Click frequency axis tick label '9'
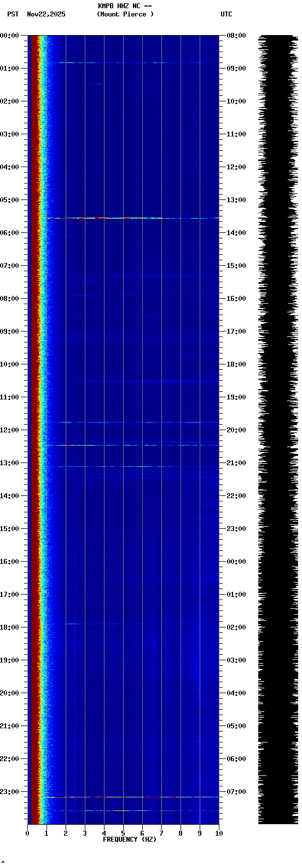Image resolution: width=302 pixels, height=868 pixels. pyautogui.click(x=200, y=833)
